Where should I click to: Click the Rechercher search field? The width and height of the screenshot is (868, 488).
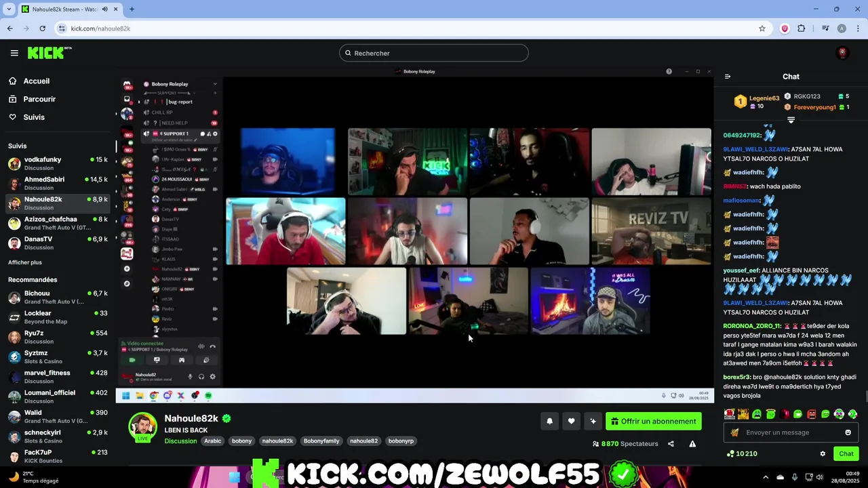pyautogui.click(x=434, y=53)
